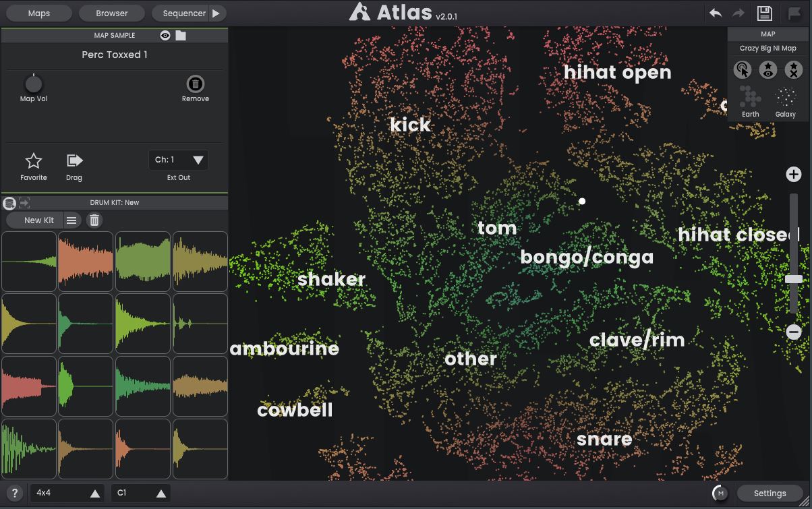Click the kick label on the map
812x509 pixels.
point(411,125)
